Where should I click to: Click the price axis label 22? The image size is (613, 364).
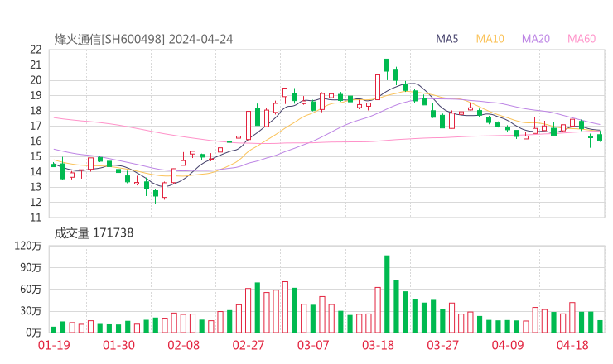[x=36, y=50]
